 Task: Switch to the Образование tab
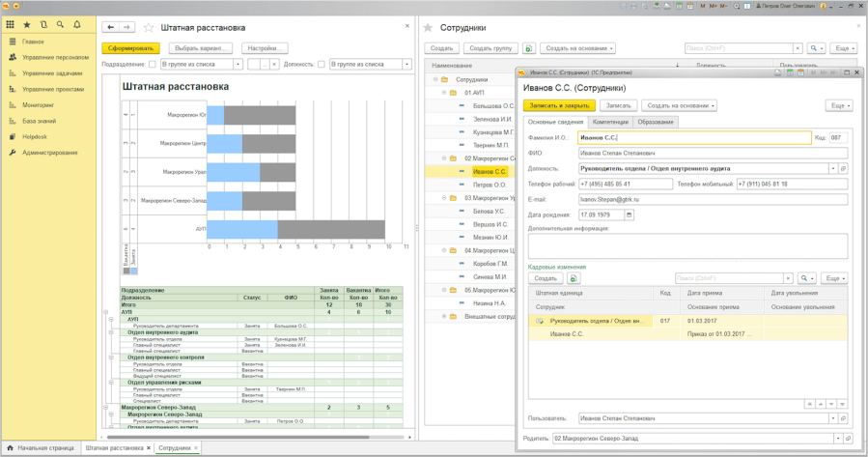coord(656,122)
